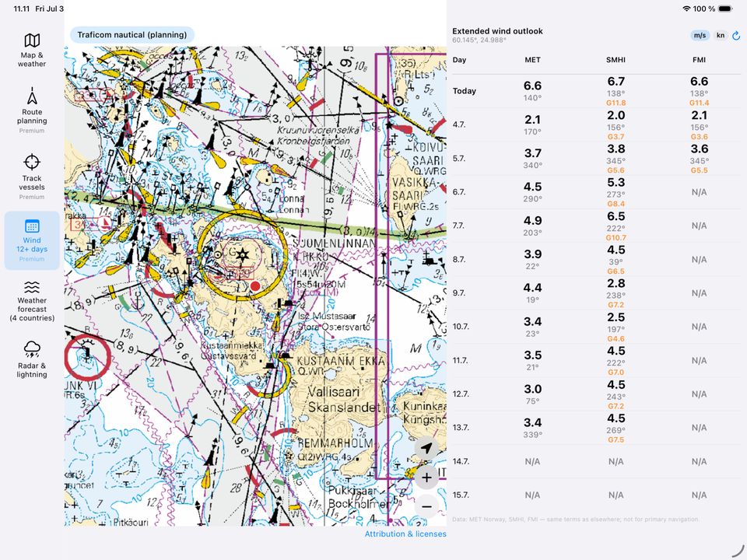Click the coordinates 60.145°, 24.988°
This screenshot has height=560, width=747.
pyautogui.click(x=479, y=40)
